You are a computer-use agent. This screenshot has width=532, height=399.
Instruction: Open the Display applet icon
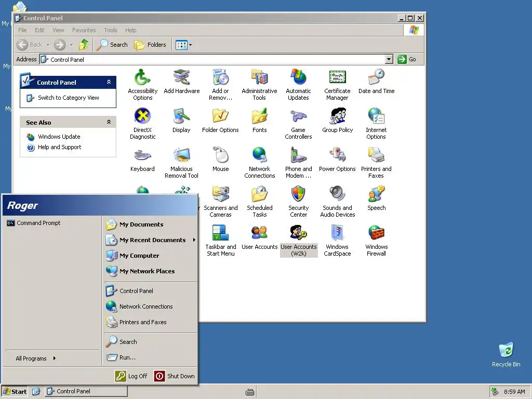[x=181, y=121]
